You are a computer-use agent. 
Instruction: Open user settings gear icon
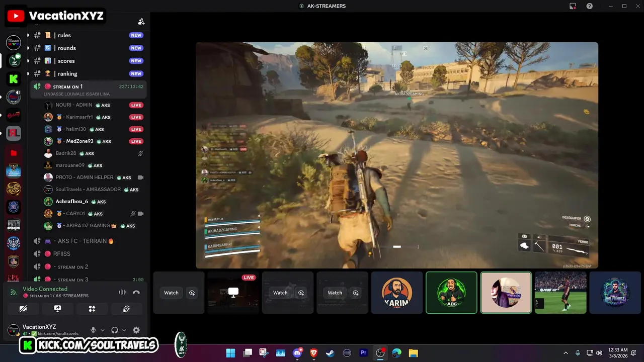(x=136, y=330)
